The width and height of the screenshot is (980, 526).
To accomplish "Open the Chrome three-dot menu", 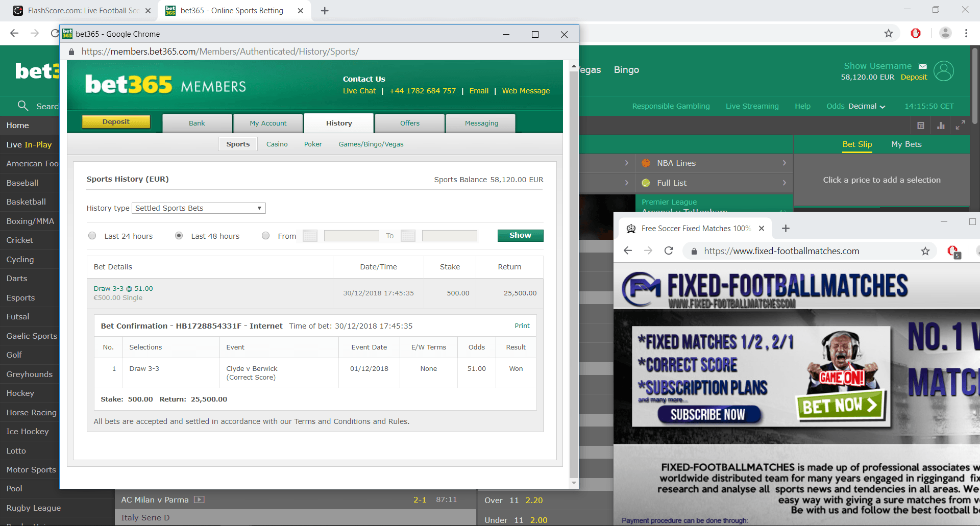I will pyautogui.click(x=966, y=33).
